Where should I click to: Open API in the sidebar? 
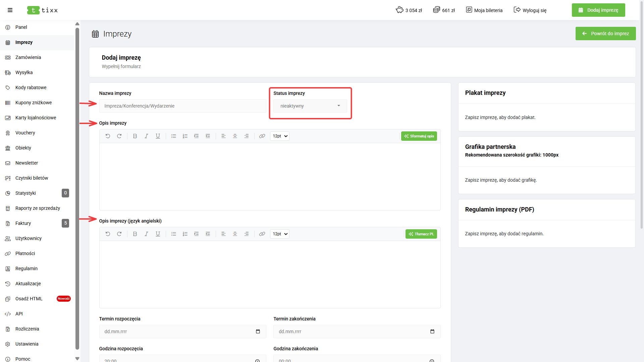[37, 314]
